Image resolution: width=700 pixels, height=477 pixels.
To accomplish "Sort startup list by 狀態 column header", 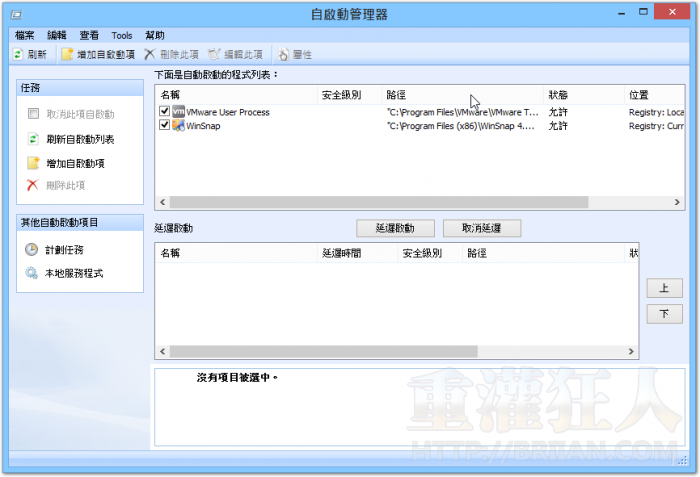I will coord(558,95).
